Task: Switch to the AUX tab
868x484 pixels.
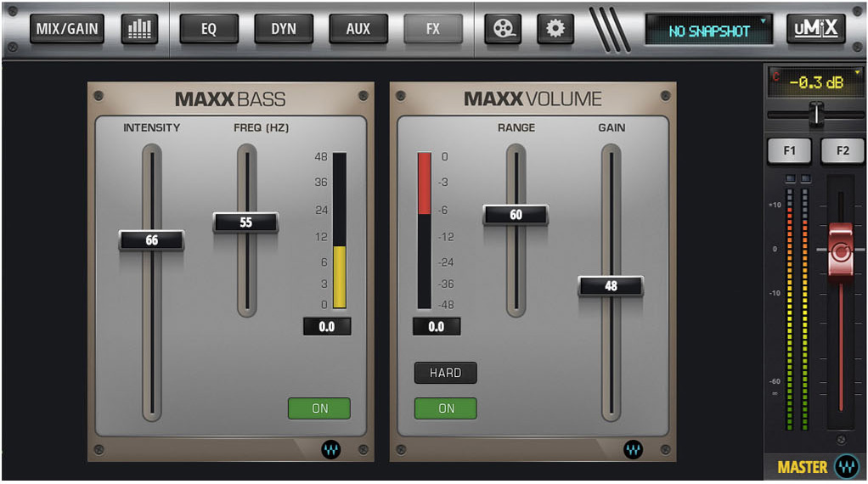Action: (358, 28)
